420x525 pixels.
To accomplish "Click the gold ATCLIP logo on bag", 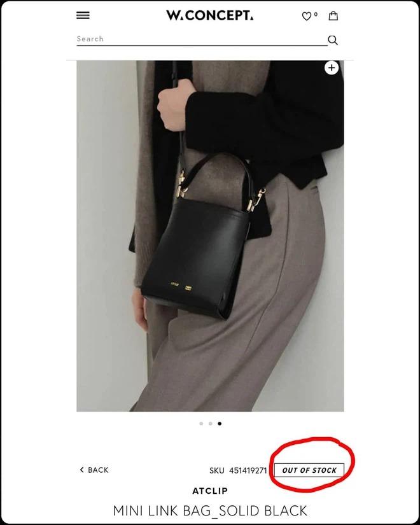I will [x=175, y=284].
